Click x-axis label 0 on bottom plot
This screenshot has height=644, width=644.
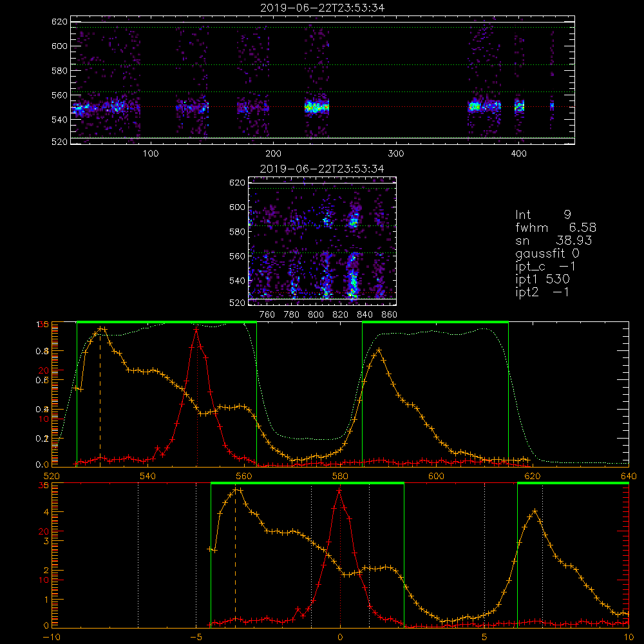[x=340, y=637]
